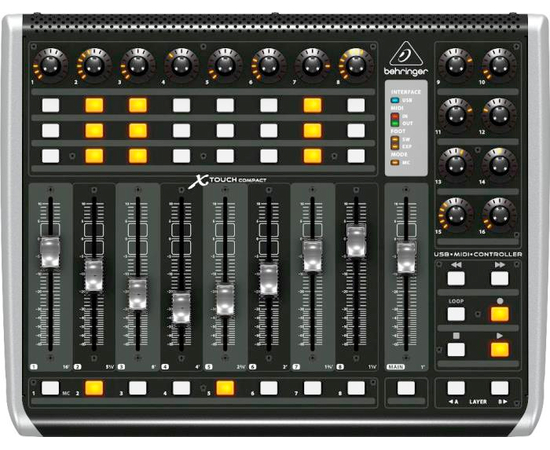Viewport: 550px width, 450px height.
Task: Click rotary encoder knob 15
Action: (x=456, y=215)
